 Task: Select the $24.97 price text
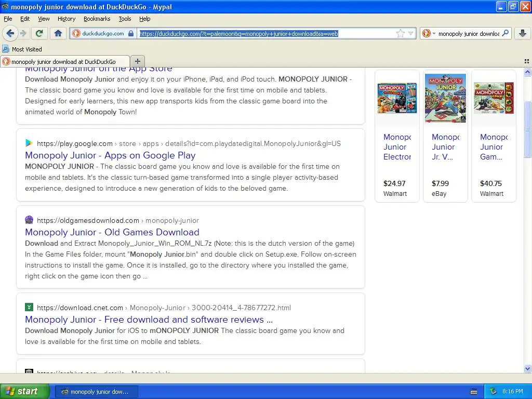click(x=394, y=183)
